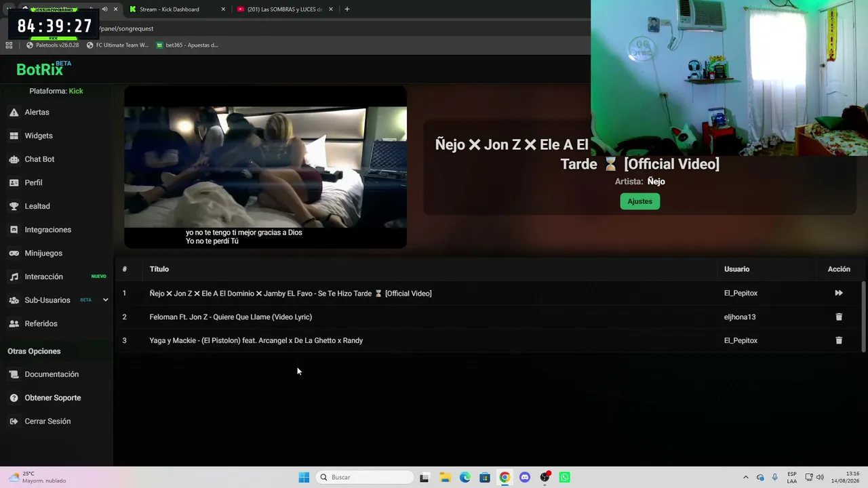
Task: Open WhatsApp from the taskbar
Action: tap(565, 477)
